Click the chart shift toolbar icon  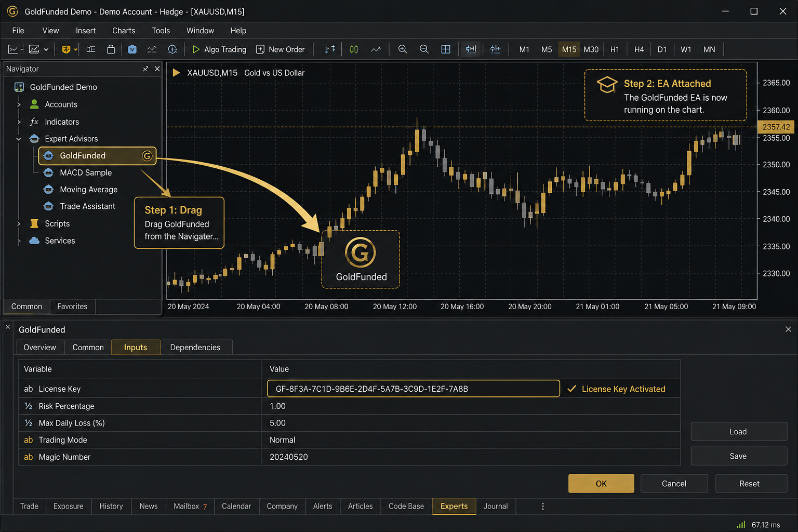(x=496, y=49)
